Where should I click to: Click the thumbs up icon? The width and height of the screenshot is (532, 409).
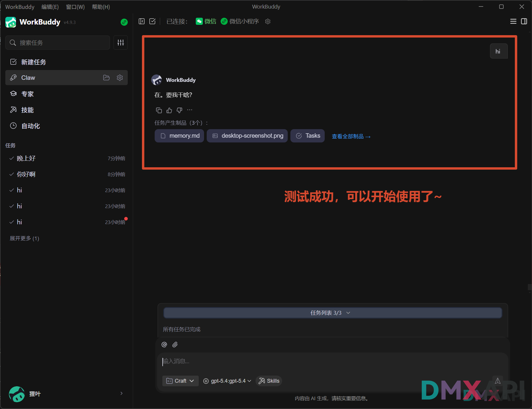coord(169,110)
